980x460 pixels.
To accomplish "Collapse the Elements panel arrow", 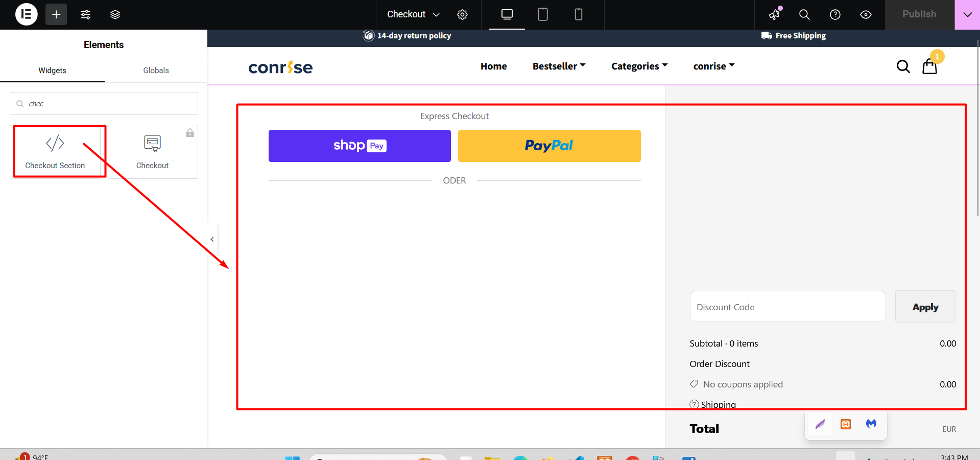I will pyautogui.click(x=212, y=239).
